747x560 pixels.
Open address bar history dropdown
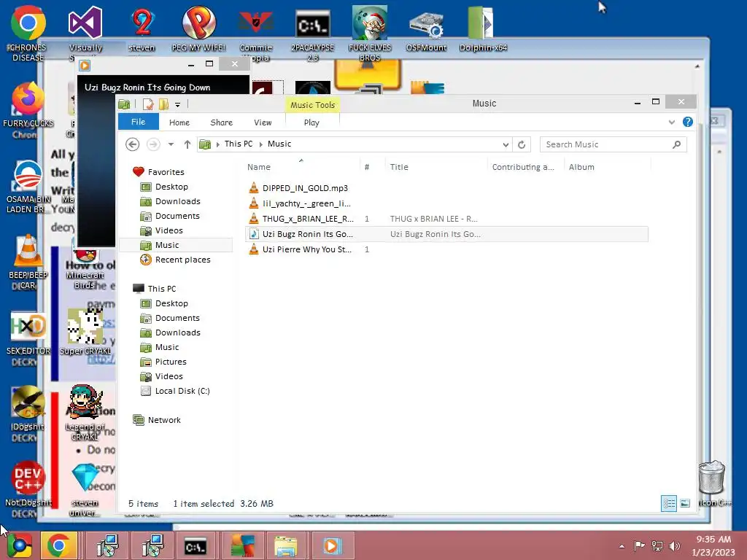(506, 144)
